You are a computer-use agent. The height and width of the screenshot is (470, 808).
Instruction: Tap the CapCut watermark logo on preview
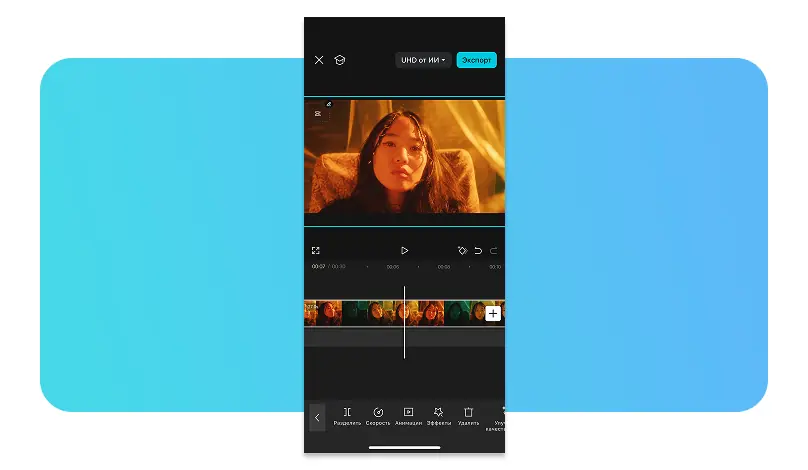[x=317, y=113]
